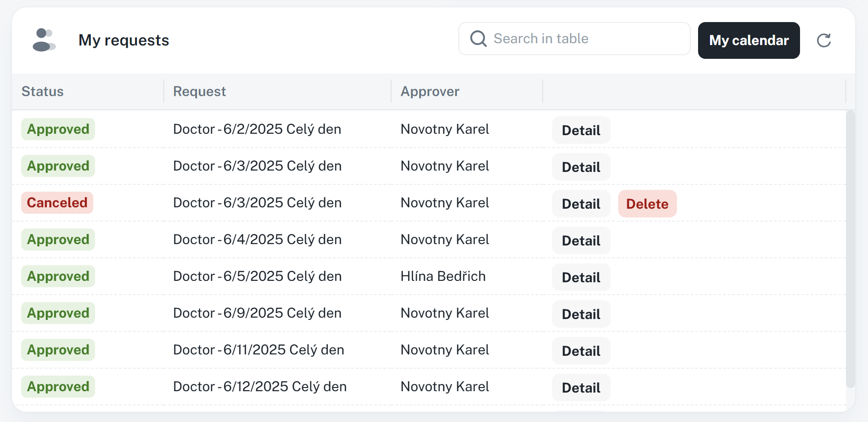This screenshot has height=422, width=868.
Task: View Detail of the 6/4/2025 request
Action: (x=581, y=240)
